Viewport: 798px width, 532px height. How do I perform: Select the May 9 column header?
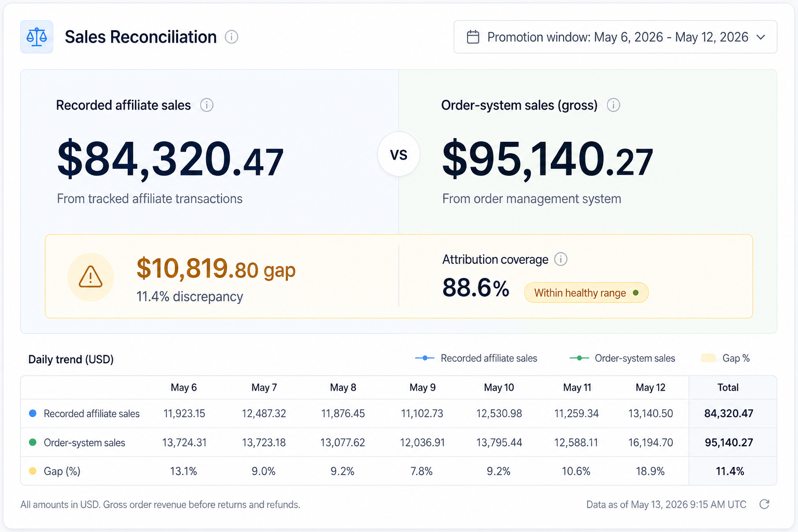pos(422,388)
